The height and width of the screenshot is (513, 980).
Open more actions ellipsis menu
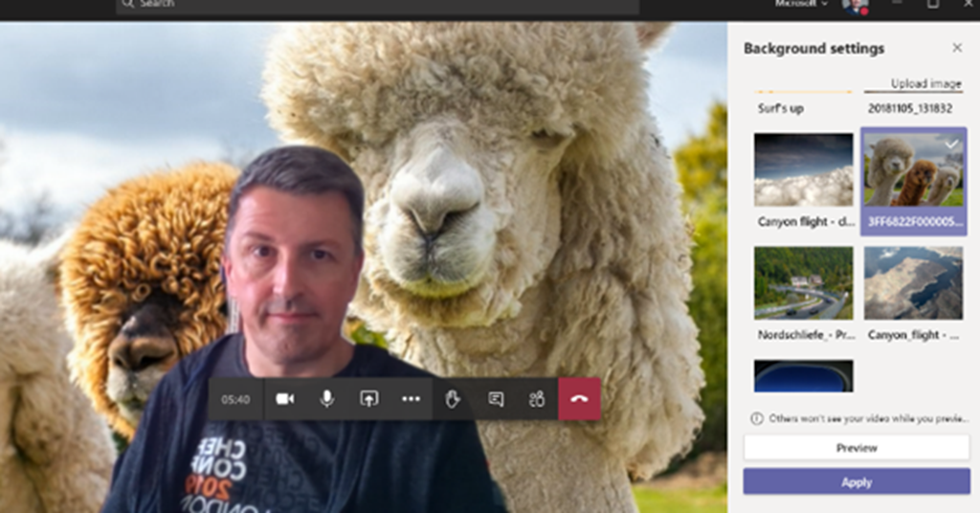point(411,399)
